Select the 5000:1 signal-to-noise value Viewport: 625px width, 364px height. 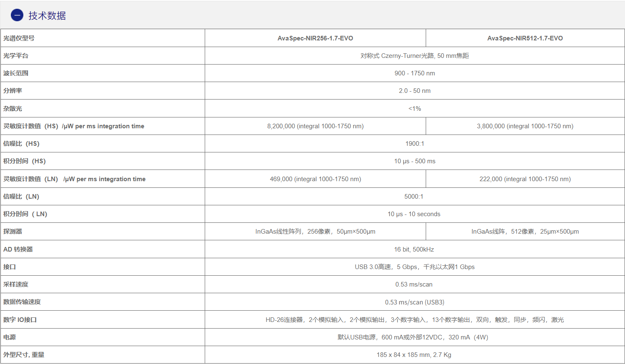click(x=414, y=197)
